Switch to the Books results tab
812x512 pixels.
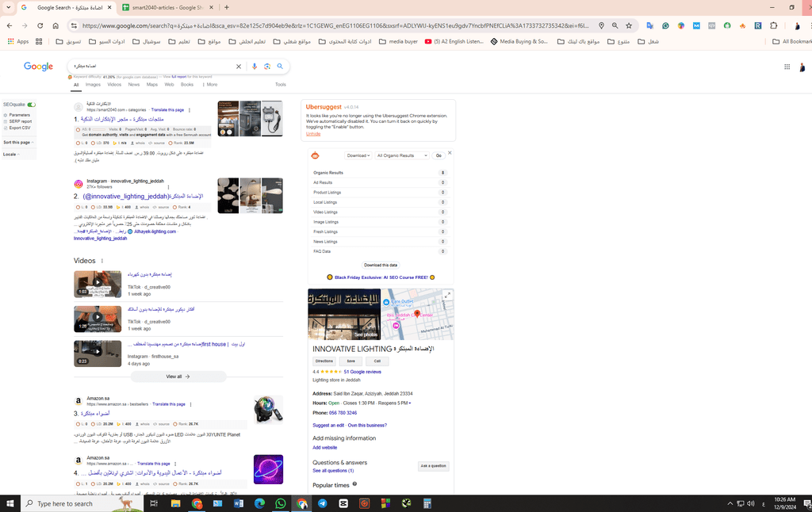click(187, 84)
